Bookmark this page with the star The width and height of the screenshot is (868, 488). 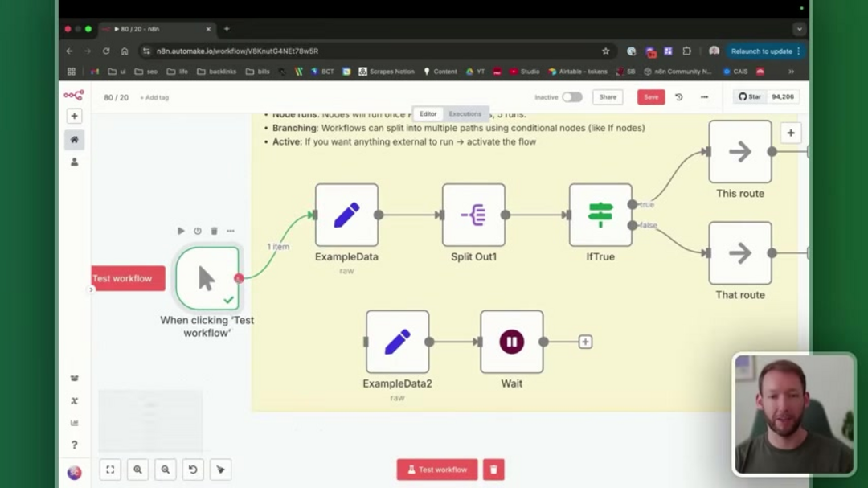[x=605, y=51]
